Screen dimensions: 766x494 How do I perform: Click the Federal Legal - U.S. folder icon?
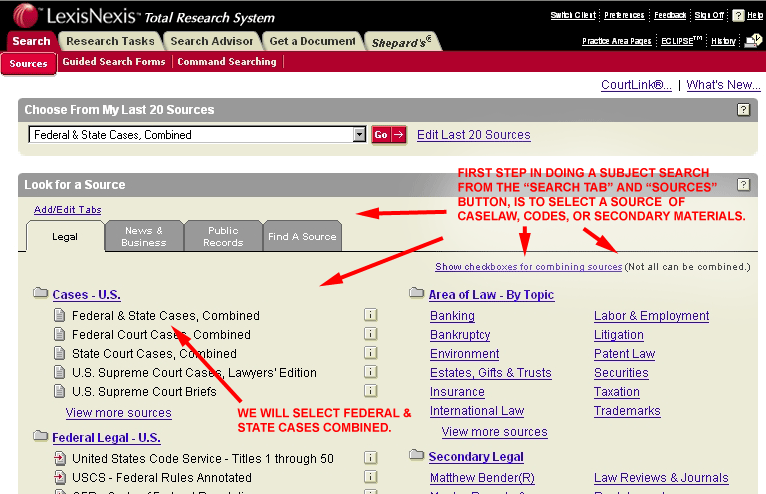click(41, 436)
